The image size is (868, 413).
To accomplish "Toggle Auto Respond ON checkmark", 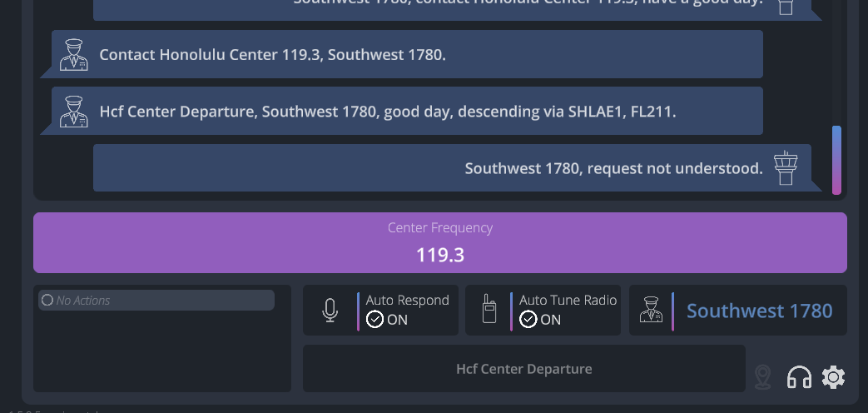I will click(374, 320).
